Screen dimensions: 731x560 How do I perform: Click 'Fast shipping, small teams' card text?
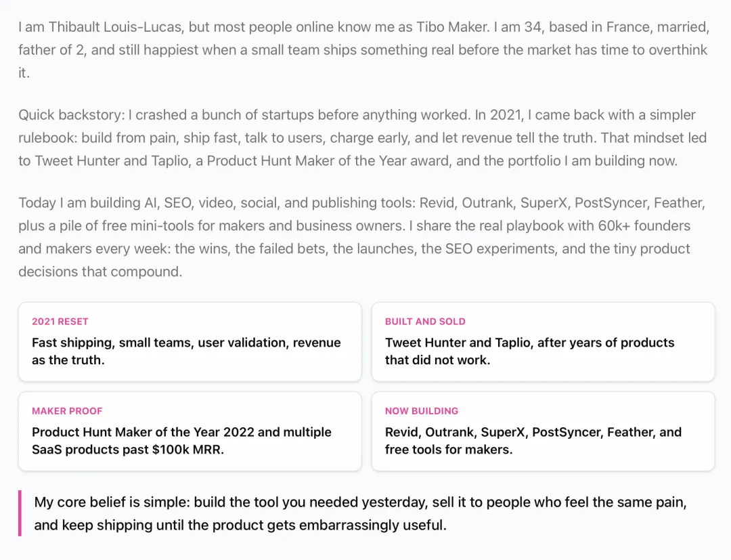112,343
